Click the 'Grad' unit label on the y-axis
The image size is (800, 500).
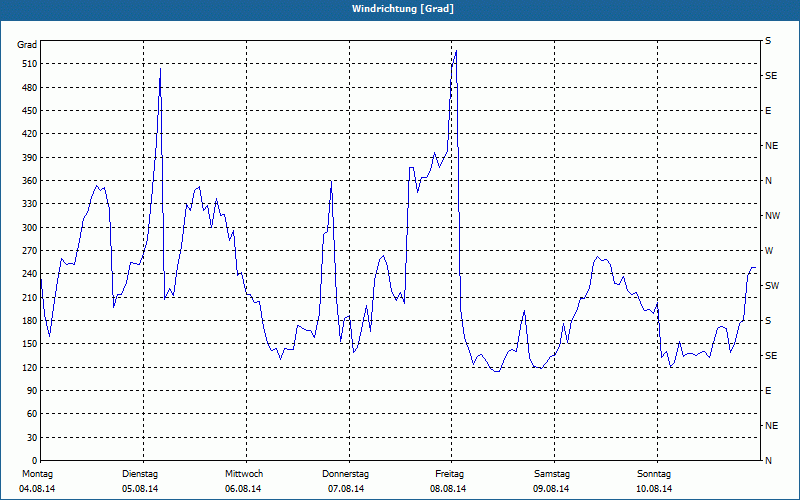pos(27,45)
